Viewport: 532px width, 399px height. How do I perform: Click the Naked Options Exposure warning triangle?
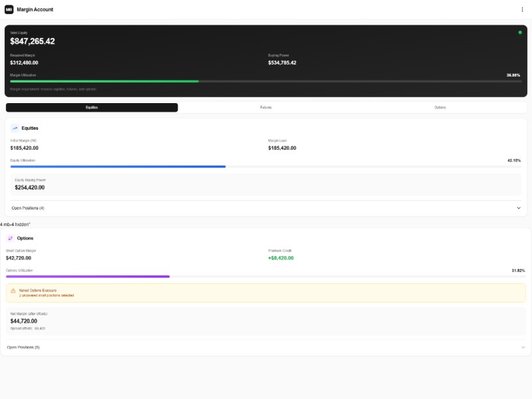coord(14,289)
